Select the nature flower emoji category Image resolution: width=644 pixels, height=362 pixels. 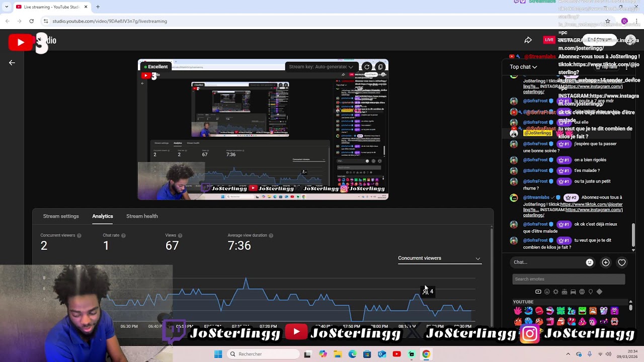[x=555, y=292]
